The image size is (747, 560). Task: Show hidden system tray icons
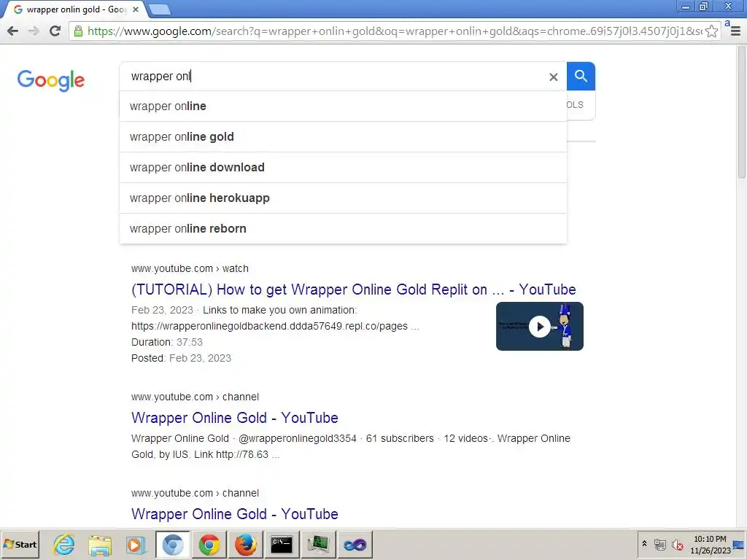(x=644, y=544)
